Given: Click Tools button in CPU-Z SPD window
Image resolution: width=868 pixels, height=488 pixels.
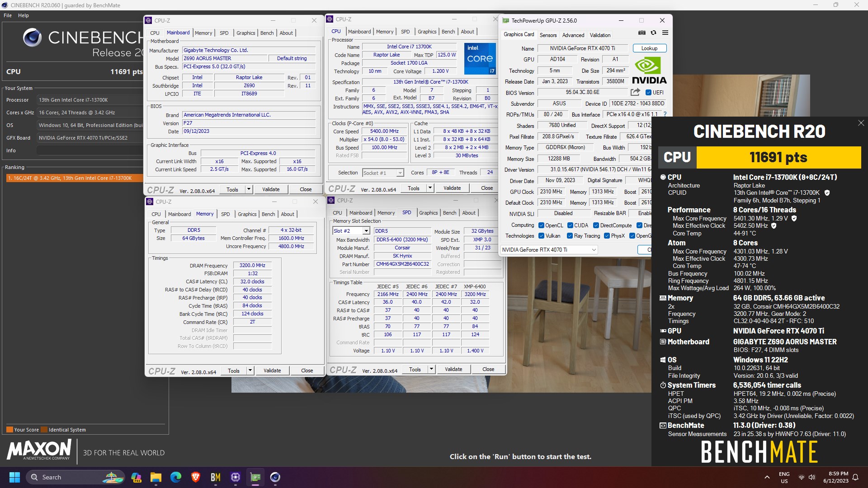Looking at the screenshot, I should point(415,369).
